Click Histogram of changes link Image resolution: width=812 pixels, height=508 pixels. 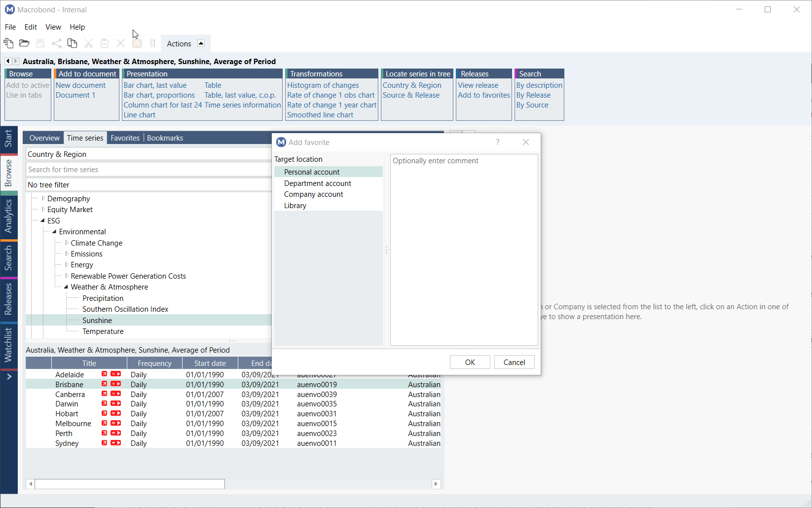point(323,85)
